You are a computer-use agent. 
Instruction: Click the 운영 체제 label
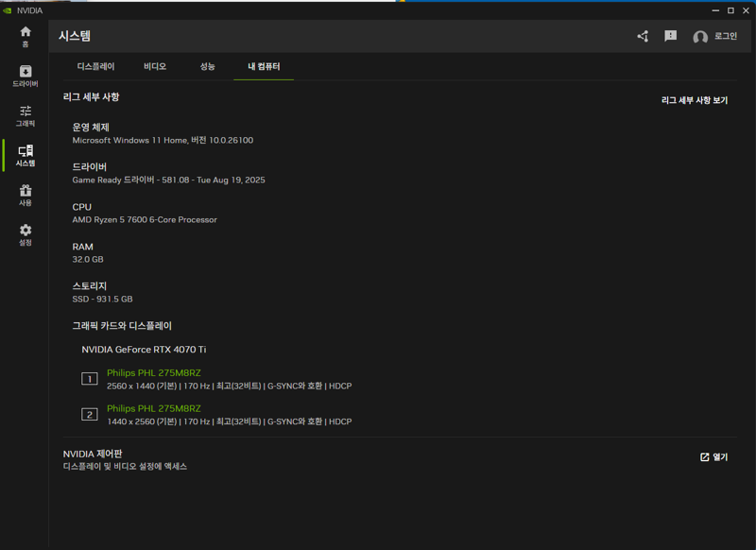[x=91, y=128]
